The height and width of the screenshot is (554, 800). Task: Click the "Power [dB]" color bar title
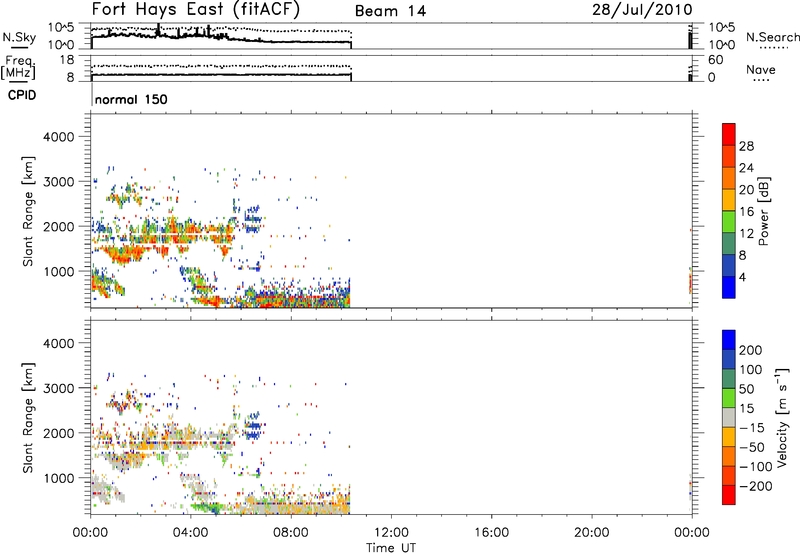pyautogui.click(x=764, y=211)
